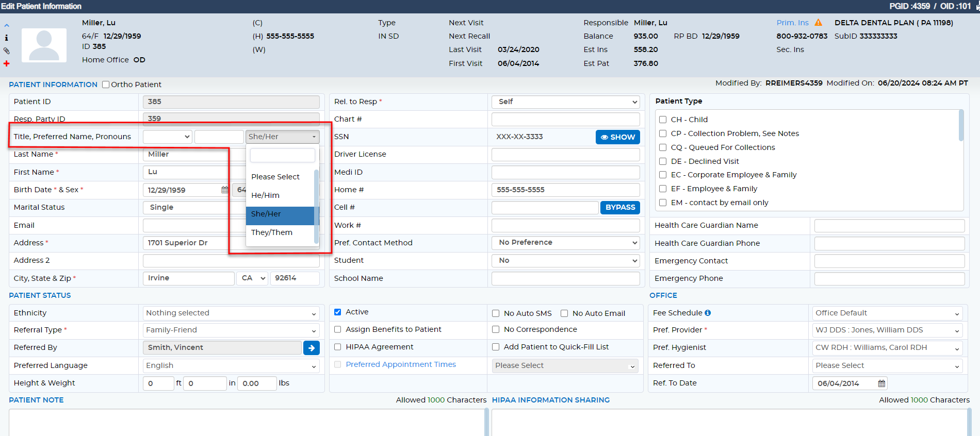Open the Pref. Contact Method dropdown

[565, 243]
